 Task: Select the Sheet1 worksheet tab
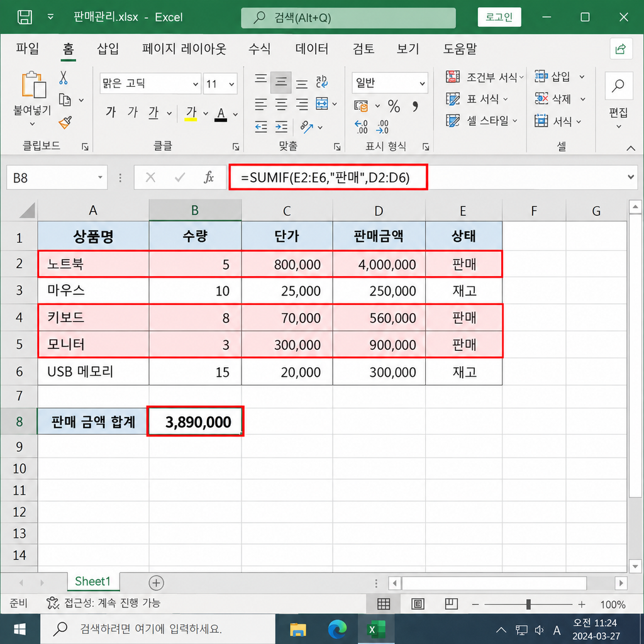point(93,581)
